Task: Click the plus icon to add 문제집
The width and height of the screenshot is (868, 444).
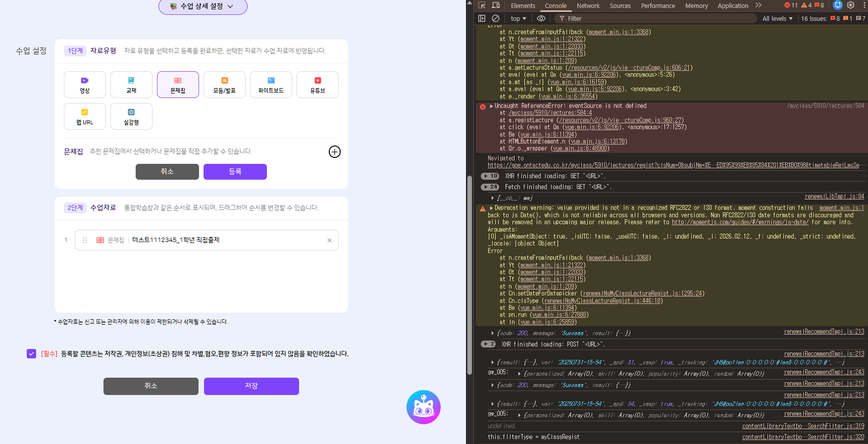Action: pyautogui.click(x=335, y=152)
